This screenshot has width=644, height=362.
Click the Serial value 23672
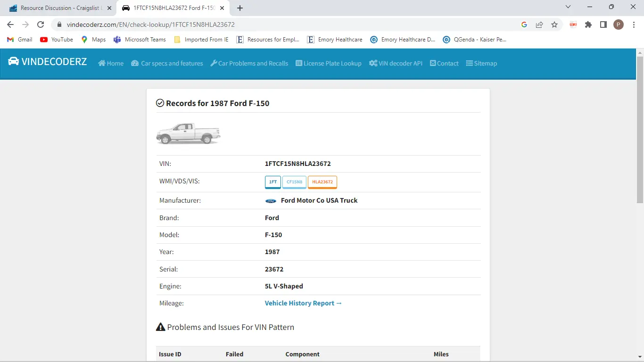coord(274,269)
